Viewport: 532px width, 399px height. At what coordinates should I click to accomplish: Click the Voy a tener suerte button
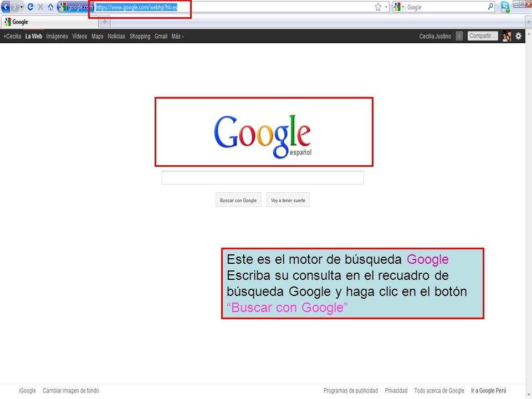pyautogui.click(x=288, y=200)
